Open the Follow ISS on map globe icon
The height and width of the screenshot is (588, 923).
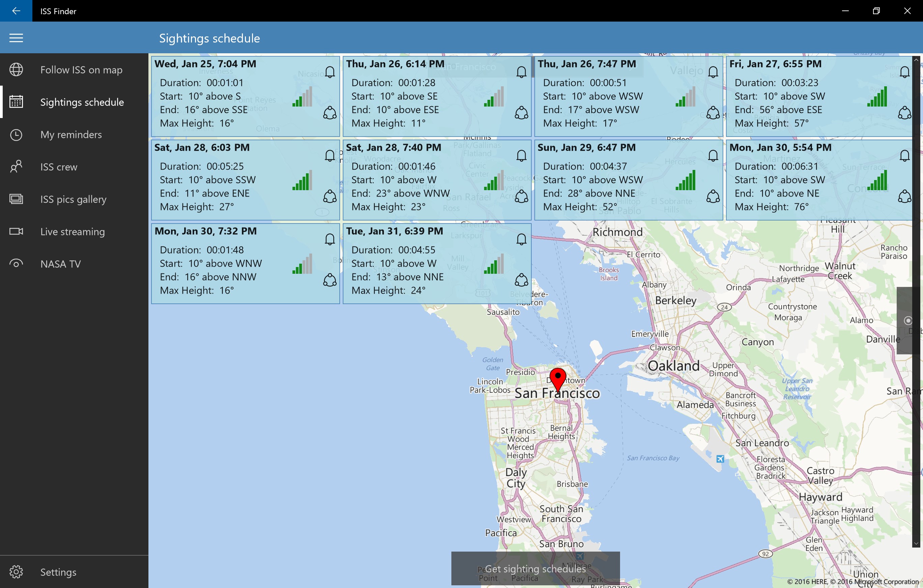point(16,70)
